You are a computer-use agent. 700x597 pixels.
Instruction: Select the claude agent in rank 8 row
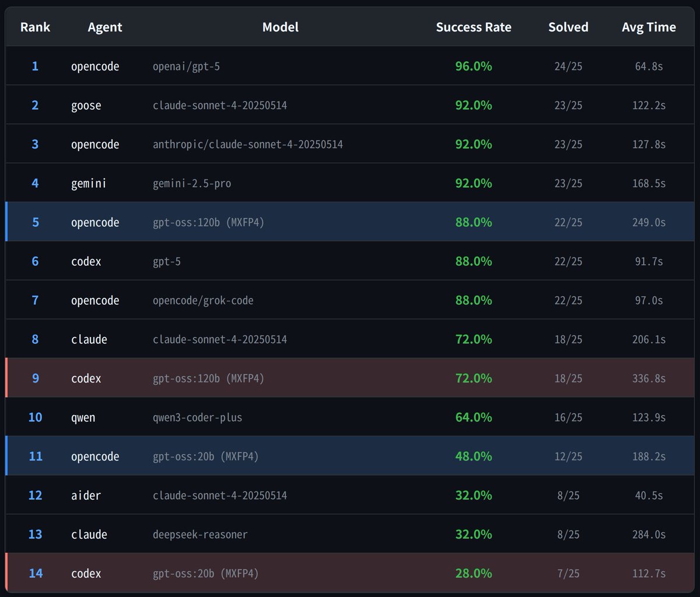coord(89,339)
